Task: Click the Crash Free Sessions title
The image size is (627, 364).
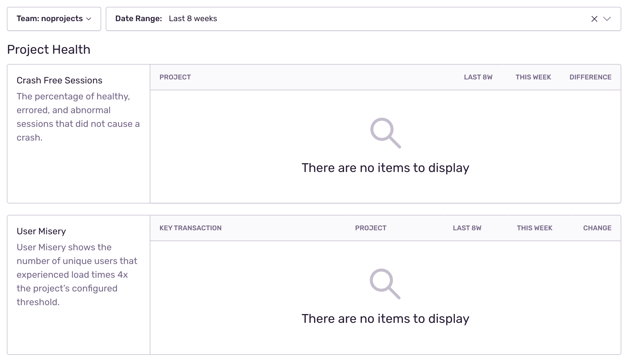Action: [x=59, y=80]
